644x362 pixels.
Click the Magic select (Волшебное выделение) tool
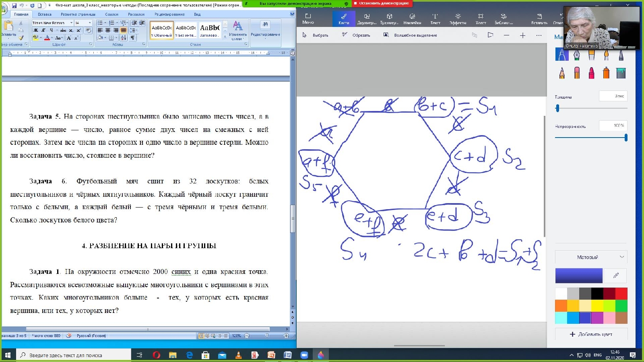[x=410, y=35]
